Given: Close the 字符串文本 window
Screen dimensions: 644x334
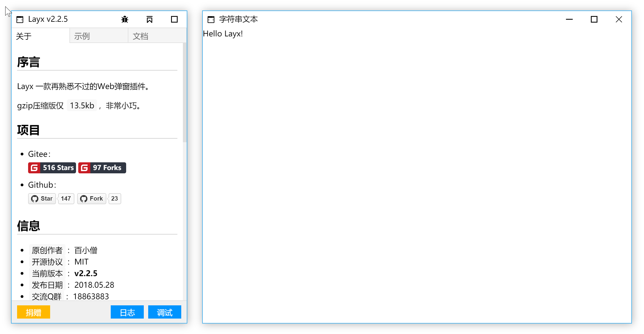Looking at the screenshot, I should coord(619,19).
